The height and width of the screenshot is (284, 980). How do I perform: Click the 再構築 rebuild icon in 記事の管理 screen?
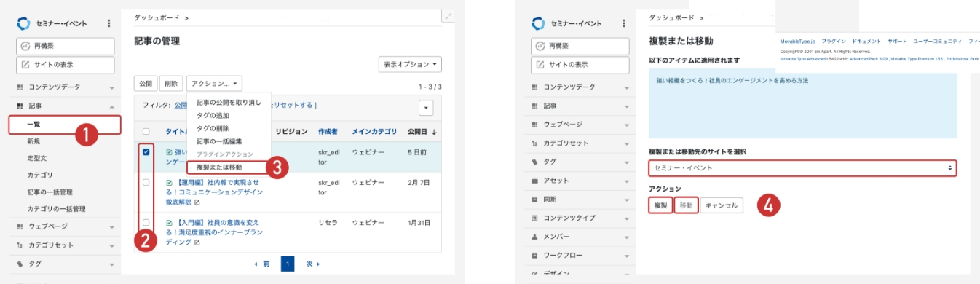tap(25, 45)
